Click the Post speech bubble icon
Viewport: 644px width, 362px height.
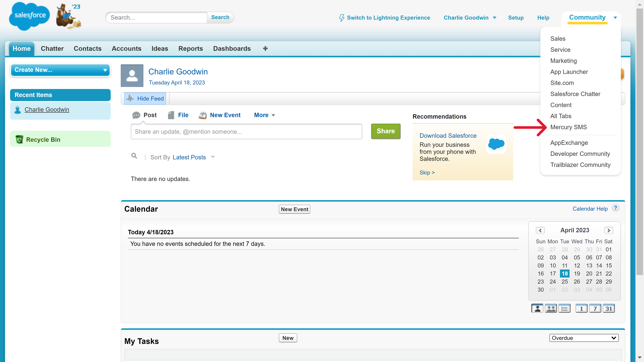pyautogui.click(x=136, y=115)
